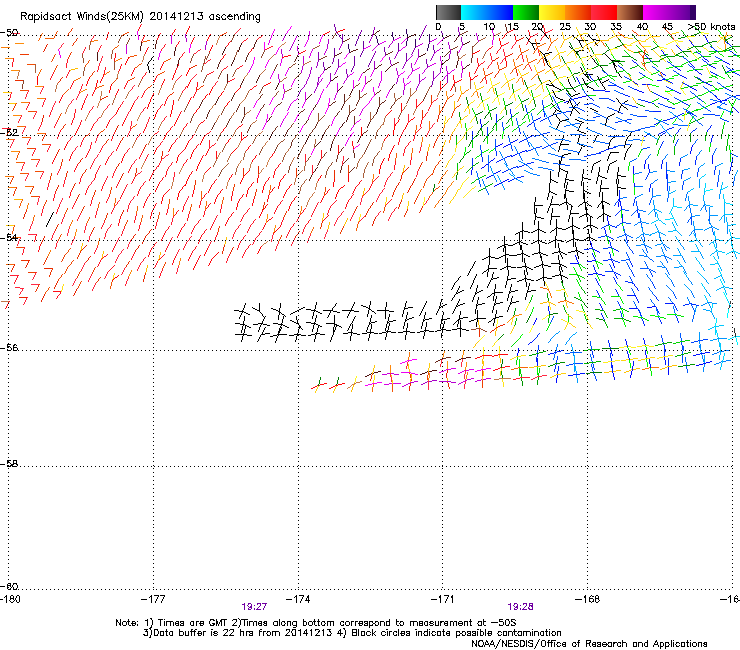740x650 pixels.
Task: Click the 'Times are GMT' note line
Action: 316,623
